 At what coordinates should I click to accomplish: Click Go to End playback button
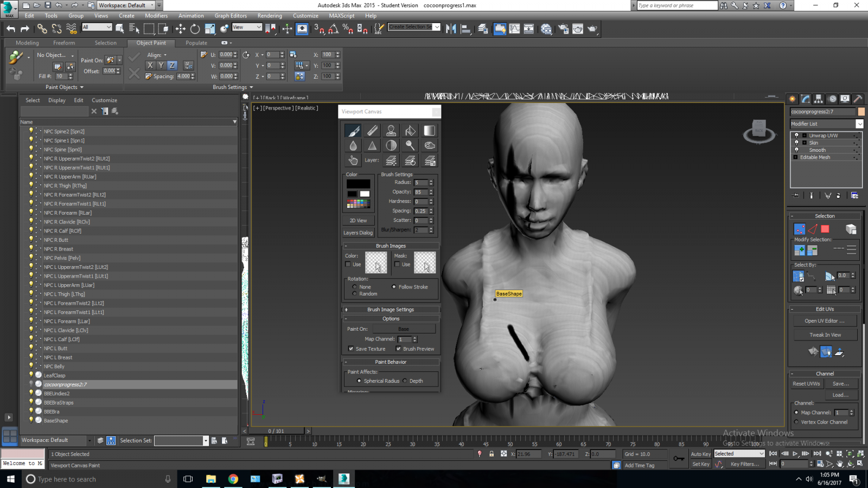817,454
